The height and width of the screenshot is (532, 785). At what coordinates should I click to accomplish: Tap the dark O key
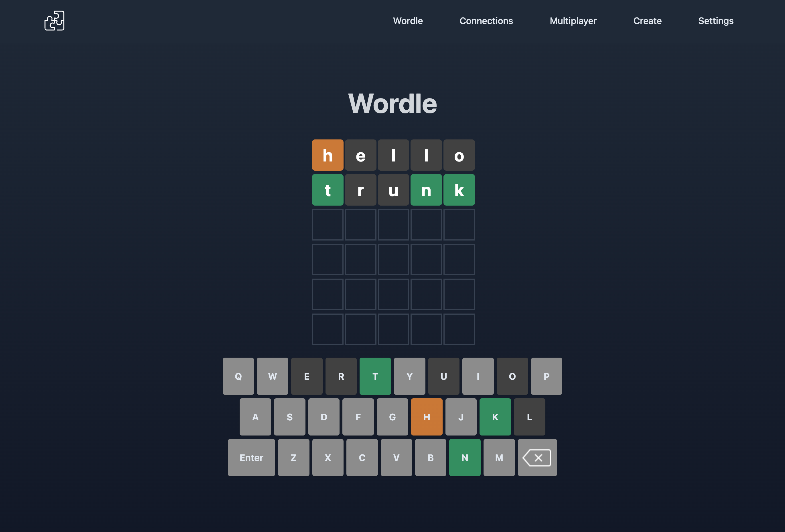pos(512,376)
